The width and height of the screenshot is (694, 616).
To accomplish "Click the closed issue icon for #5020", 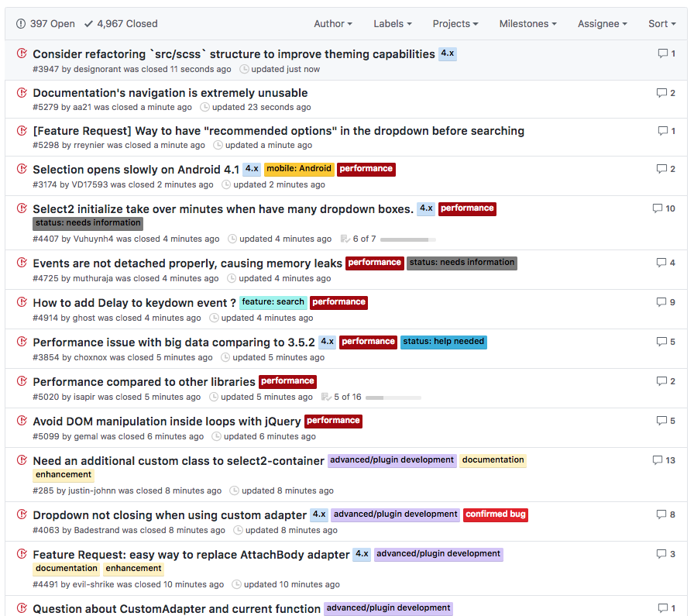I will point(22,381).
